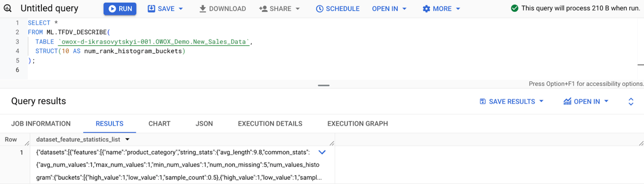Viewport: 644px width, 184px height.
Task: Switch to JOB INFORMATION tab
Action: (x=41, y=124)
